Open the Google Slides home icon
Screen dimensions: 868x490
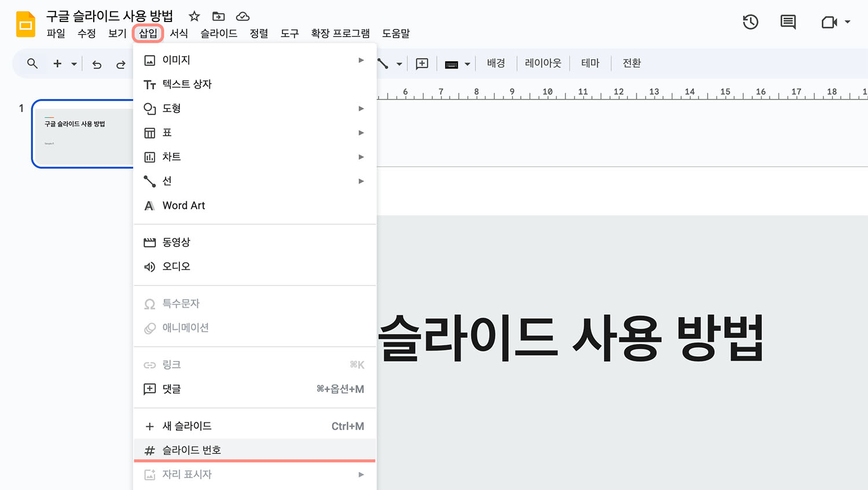pyautogui.click(x=25, y=24)
